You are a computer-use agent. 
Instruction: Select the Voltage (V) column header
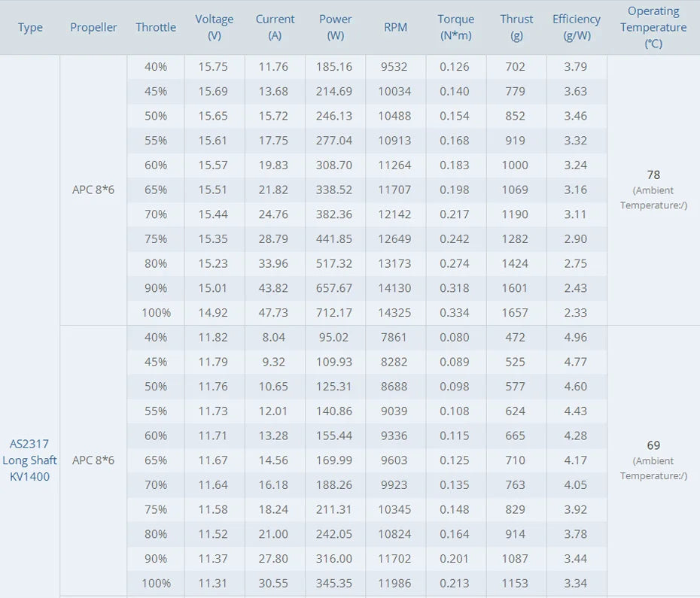click(215, 27)
